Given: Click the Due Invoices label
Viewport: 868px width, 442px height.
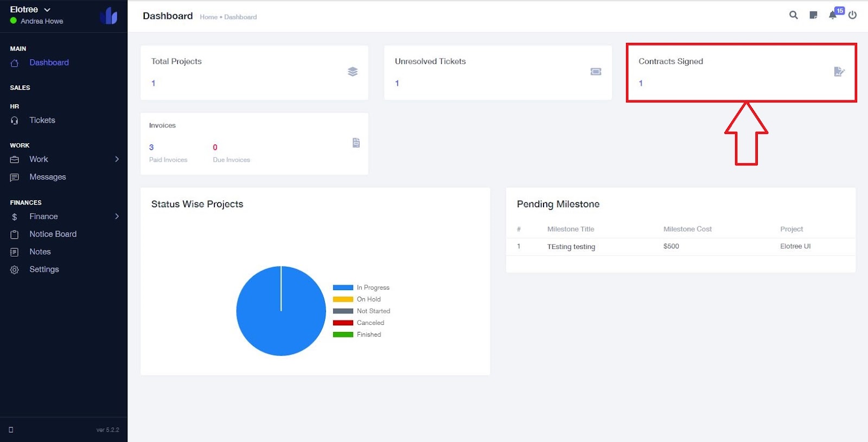Looking at the screenshot, I should pyautogui.click(x=232, y=160).
